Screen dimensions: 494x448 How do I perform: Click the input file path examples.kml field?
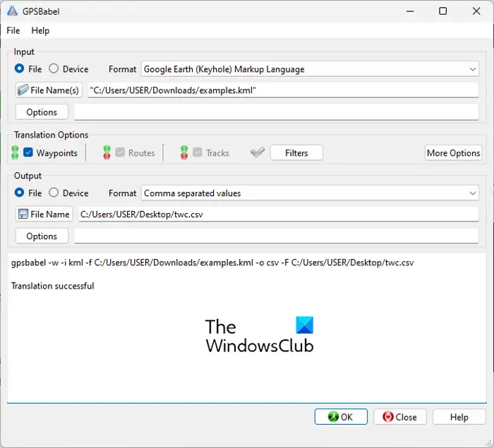tap(283, 90)
